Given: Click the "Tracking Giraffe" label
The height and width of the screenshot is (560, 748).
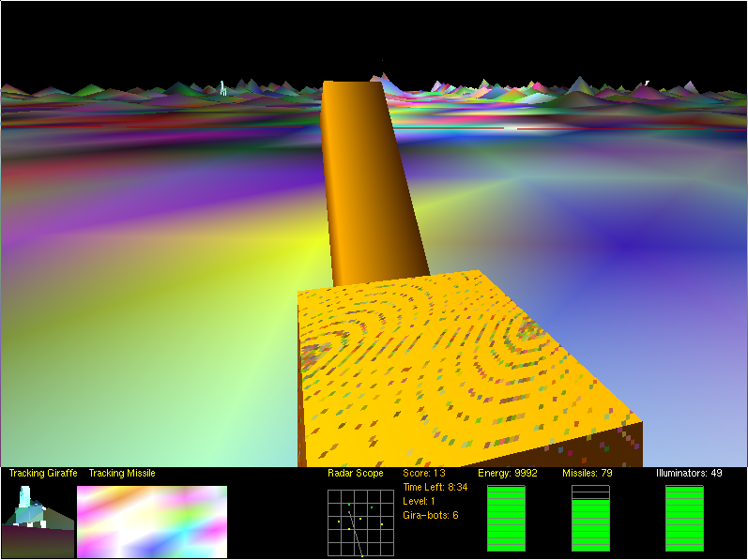Looking at the screenshot, I should (x=43, y=474).
